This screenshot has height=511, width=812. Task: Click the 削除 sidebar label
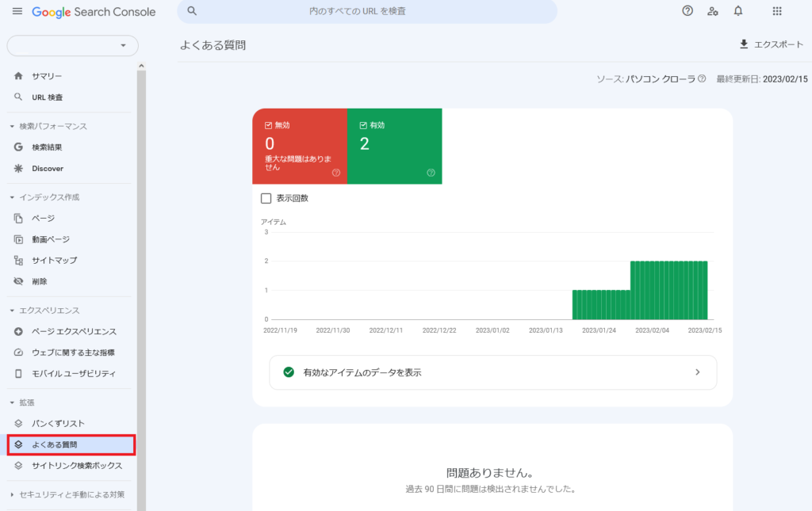(40, 281)
